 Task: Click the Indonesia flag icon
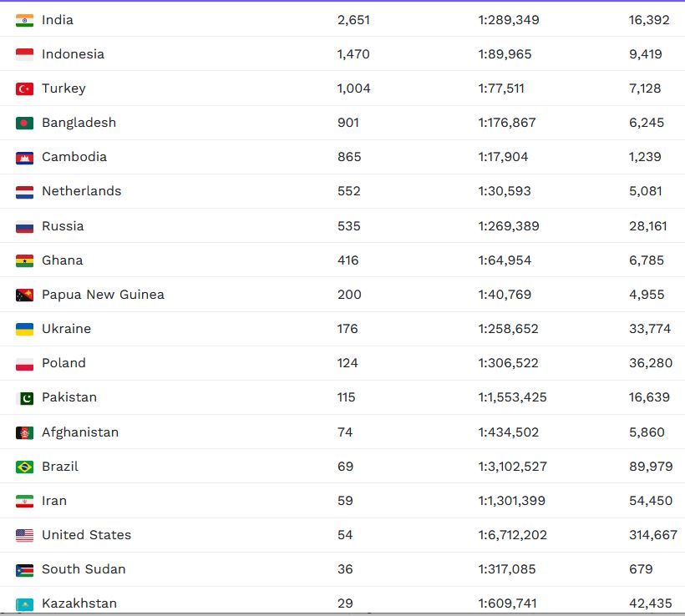(24, 54)
